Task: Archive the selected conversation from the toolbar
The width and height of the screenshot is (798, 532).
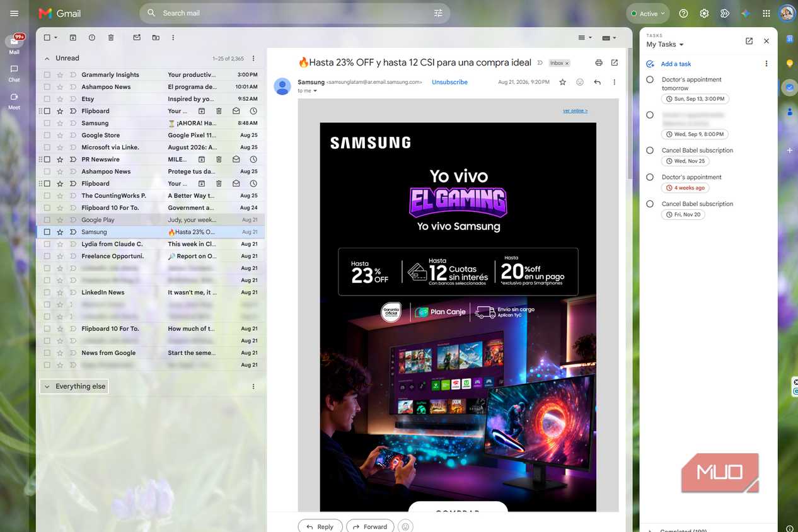Action: tap(73, 38)
